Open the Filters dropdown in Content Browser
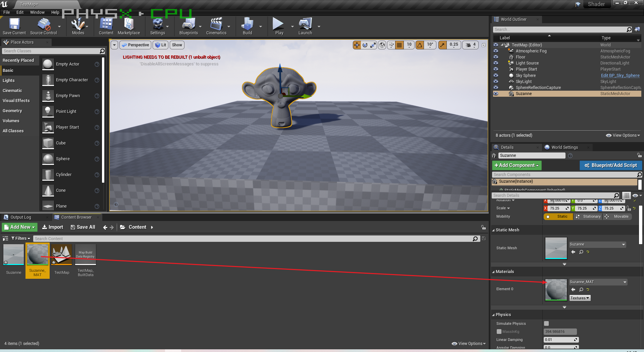644x352 pixels. point(20,238)
